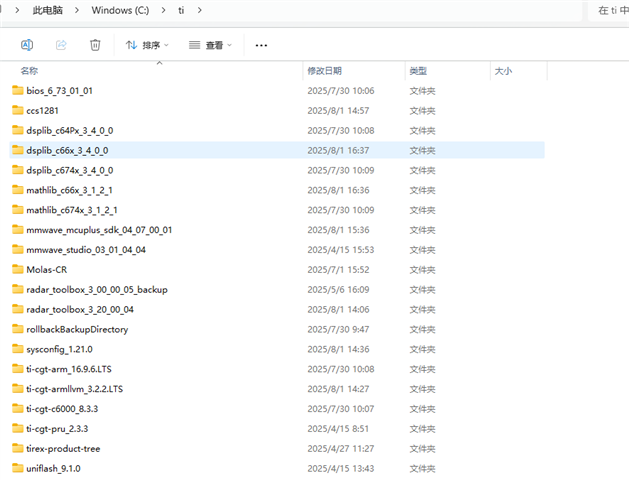
Task: Select the ti-cgt-armllvm_3.2.2.LTS name
Action: click(x=75, y=389)
